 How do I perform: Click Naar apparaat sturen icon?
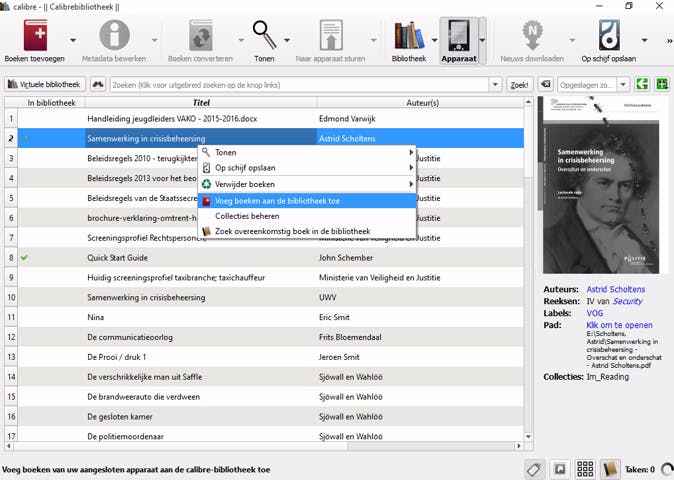coord(330,35)
